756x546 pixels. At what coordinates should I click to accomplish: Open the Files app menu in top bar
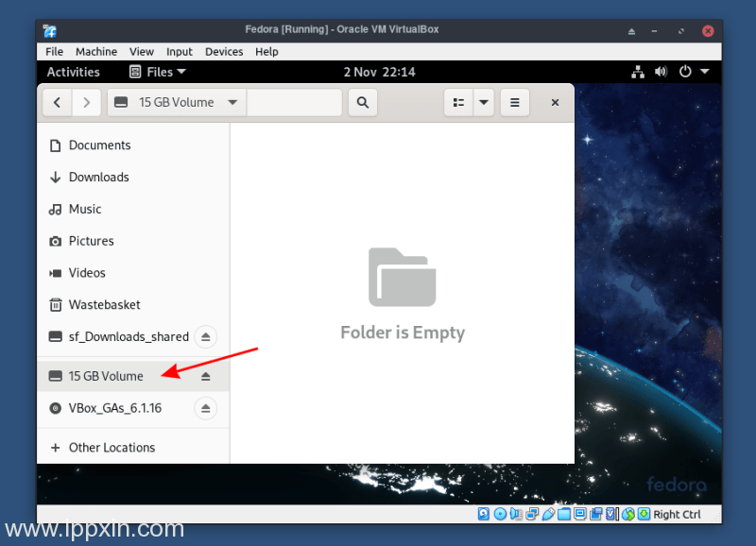tap(158, 72)
